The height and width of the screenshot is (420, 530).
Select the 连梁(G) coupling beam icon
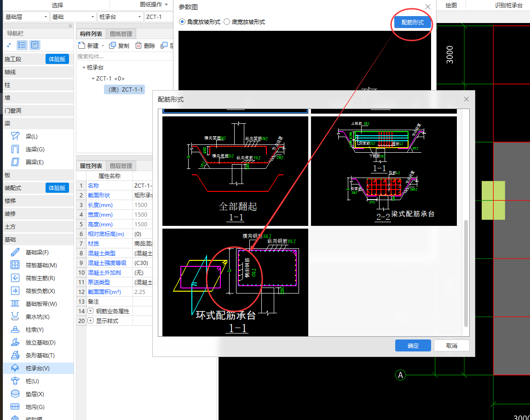pyautogui.click(x=15, y=149)
